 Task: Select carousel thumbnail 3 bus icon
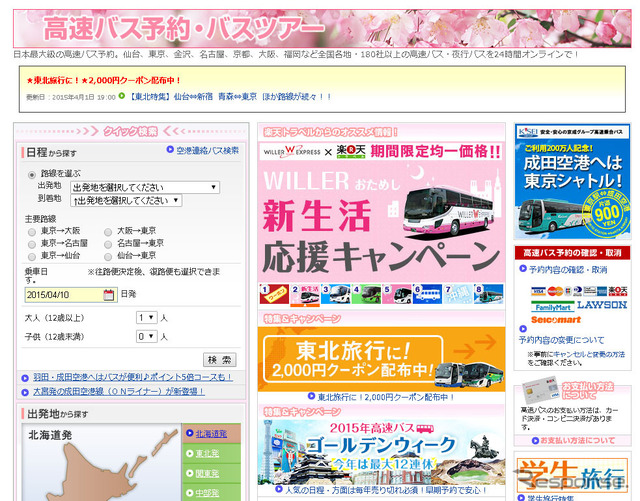(336, 294)
